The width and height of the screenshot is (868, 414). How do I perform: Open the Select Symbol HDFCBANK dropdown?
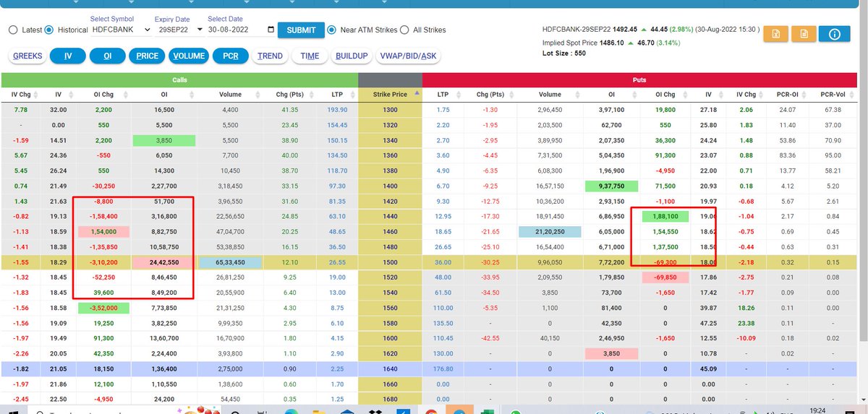pos(121,30)
